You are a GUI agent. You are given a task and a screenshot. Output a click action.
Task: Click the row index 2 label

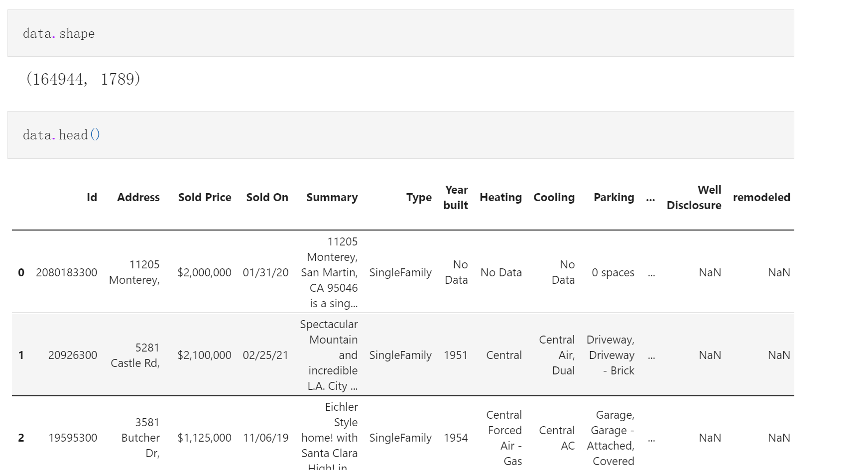pos(21,438)
